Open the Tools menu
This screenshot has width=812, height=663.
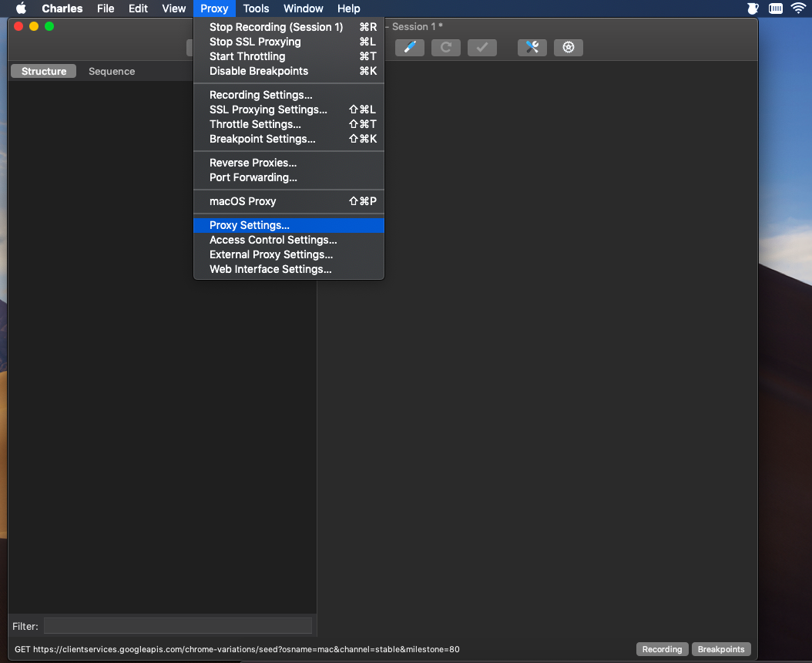coord(256,8)
